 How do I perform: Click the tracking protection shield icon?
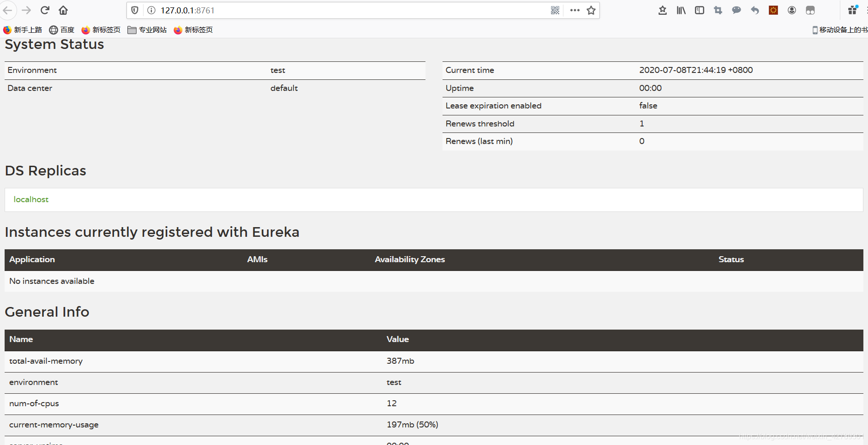(x=135, y=10)
